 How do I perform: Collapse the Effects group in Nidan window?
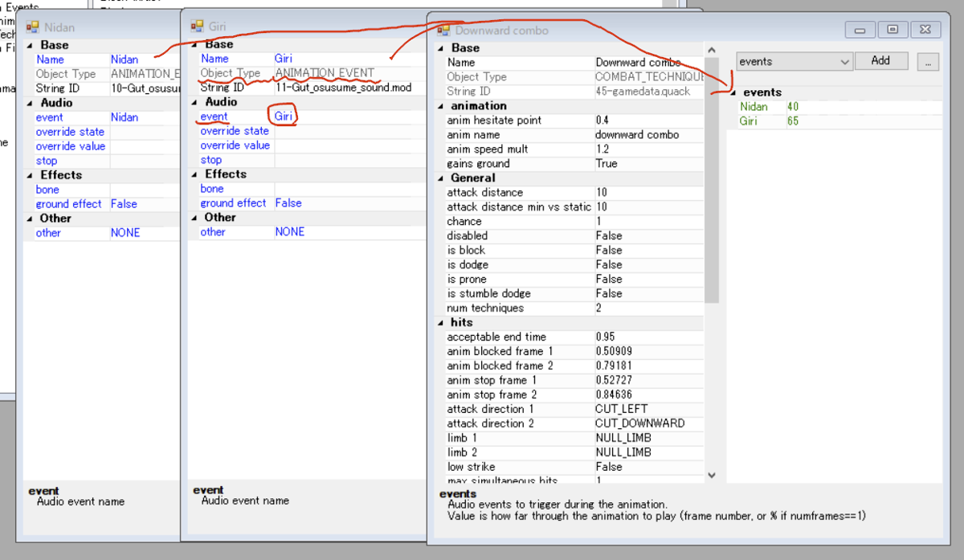tap(30, 175)
